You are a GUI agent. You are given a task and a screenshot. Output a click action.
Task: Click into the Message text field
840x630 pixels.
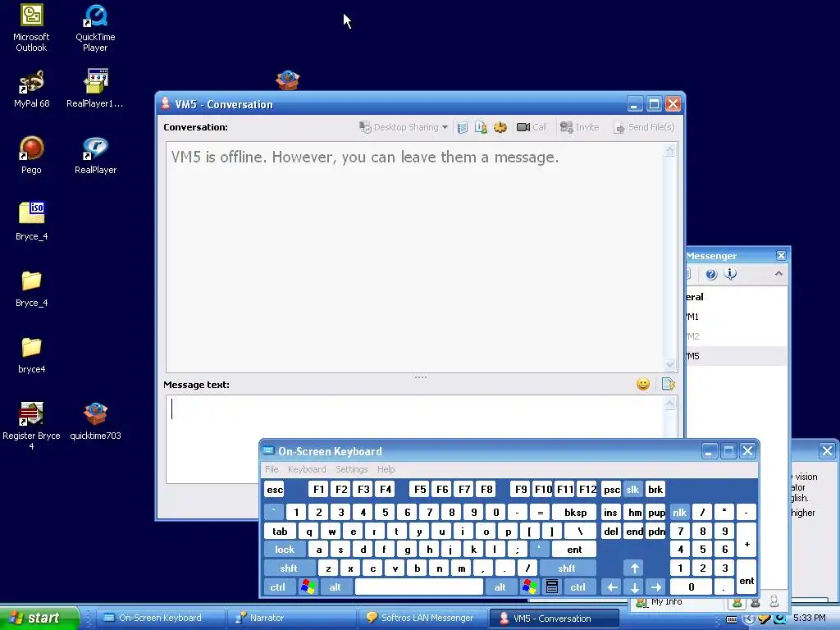point(414,417)
